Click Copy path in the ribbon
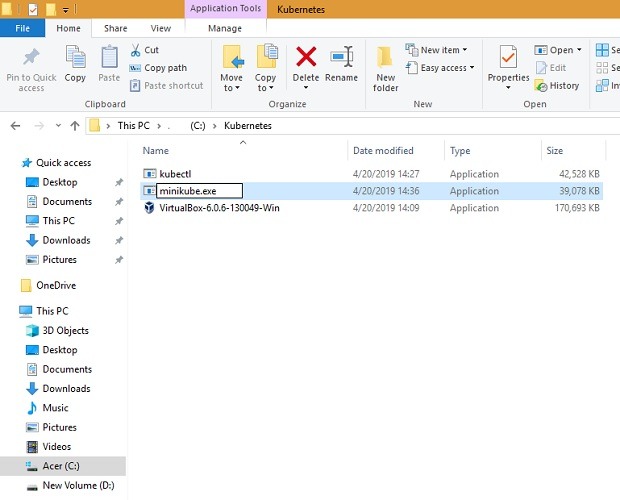This screenshot has width=620, height=500. click(158, 68)
